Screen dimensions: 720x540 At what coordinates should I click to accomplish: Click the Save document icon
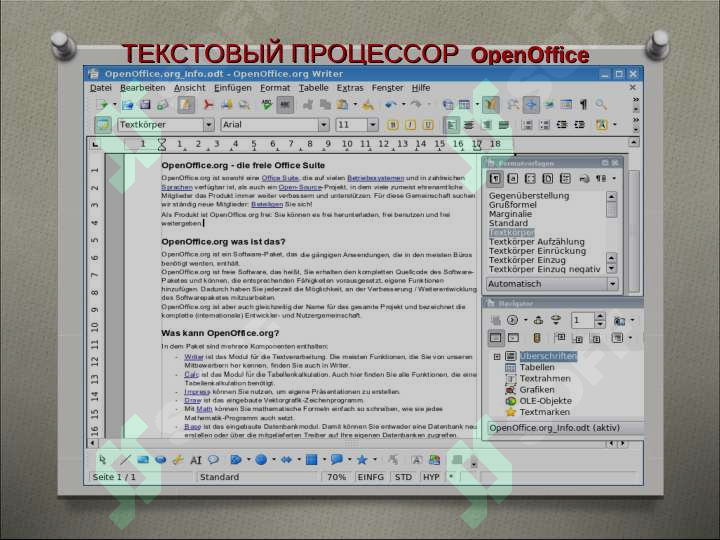(x=146, y=104)
